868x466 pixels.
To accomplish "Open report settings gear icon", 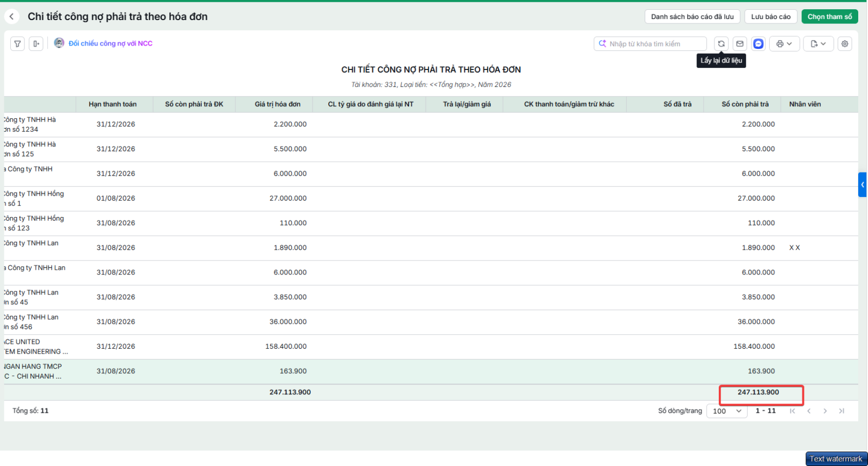I will click(845, 44).
